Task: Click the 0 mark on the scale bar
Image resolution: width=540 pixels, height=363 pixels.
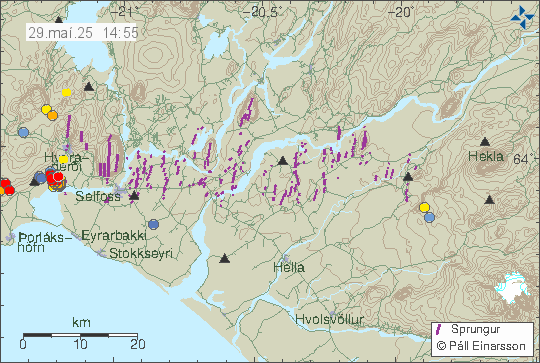Action: pyautogui.click(x=23, y=344)
